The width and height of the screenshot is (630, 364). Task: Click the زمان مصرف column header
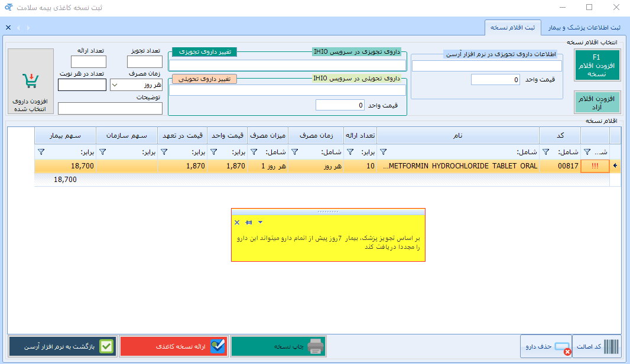pyautogui.click(x=316, y=135)
